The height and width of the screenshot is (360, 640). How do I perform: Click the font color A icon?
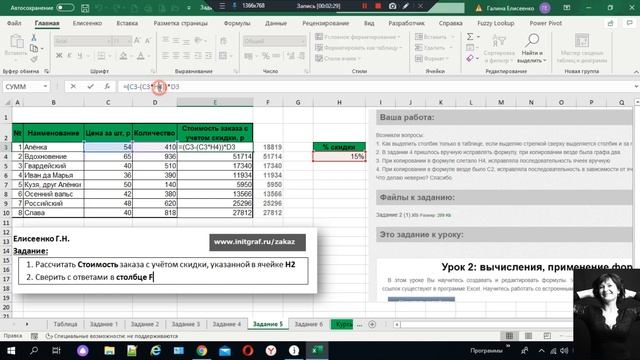coord(140,56)
